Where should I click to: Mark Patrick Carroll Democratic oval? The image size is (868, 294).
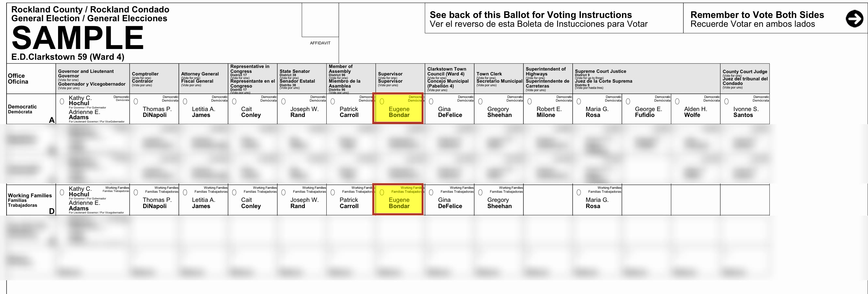point(333,102)
